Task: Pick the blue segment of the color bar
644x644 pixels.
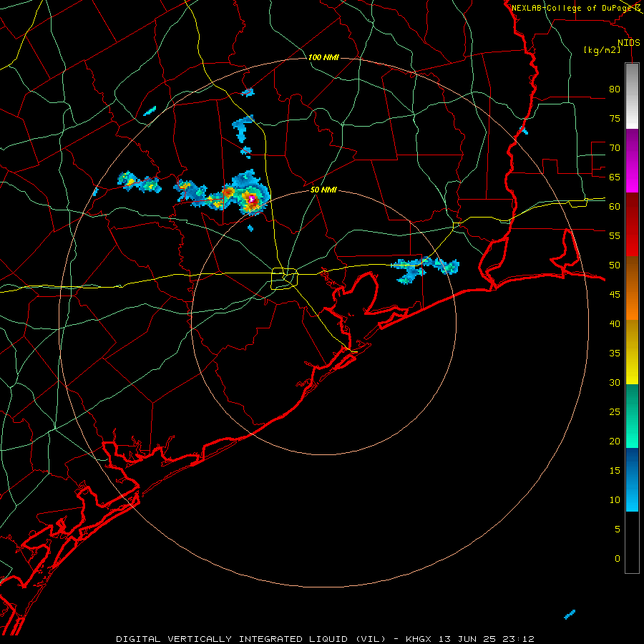Action: coord(632,479)
